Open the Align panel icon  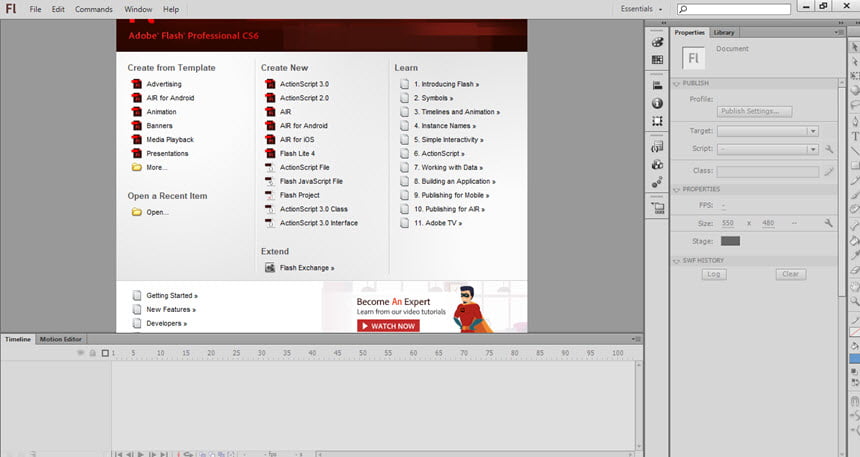tap(657, 86)
